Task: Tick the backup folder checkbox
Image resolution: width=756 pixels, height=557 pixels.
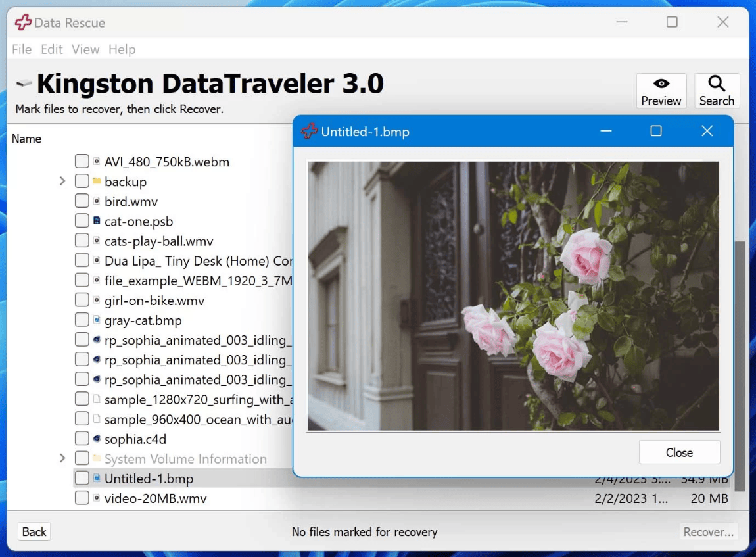Action: tap(82, 181)
